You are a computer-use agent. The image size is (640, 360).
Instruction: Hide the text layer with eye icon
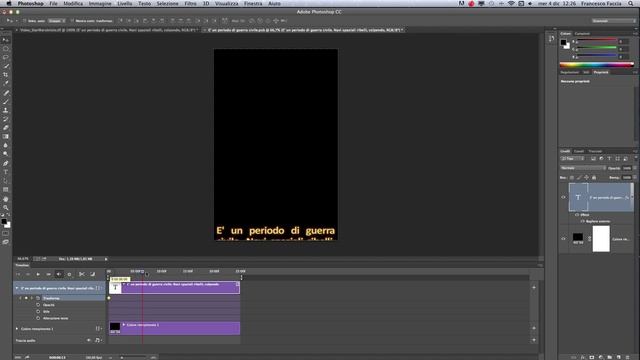tap(564, 197)
